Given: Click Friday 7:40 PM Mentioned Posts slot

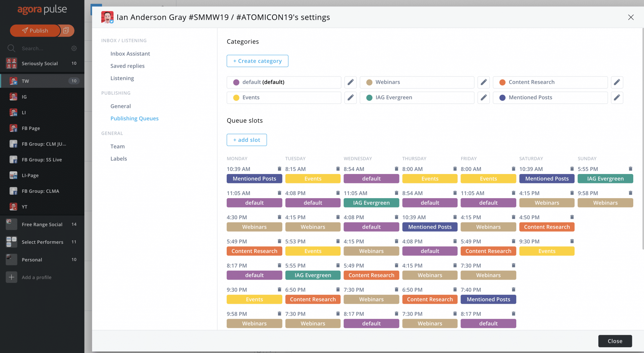Looking at the screenshot, I should 488,299.
